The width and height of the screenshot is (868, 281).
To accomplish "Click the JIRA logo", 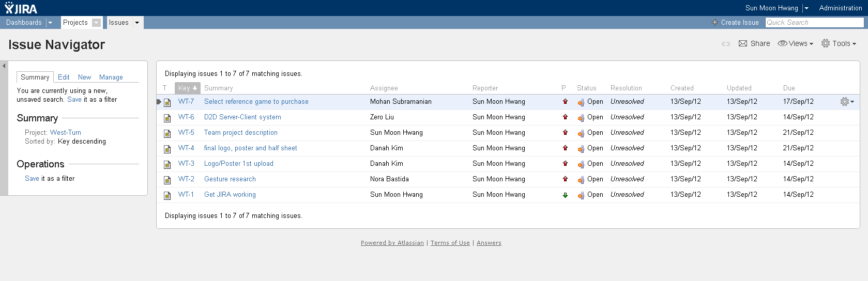I will [21, 8].
